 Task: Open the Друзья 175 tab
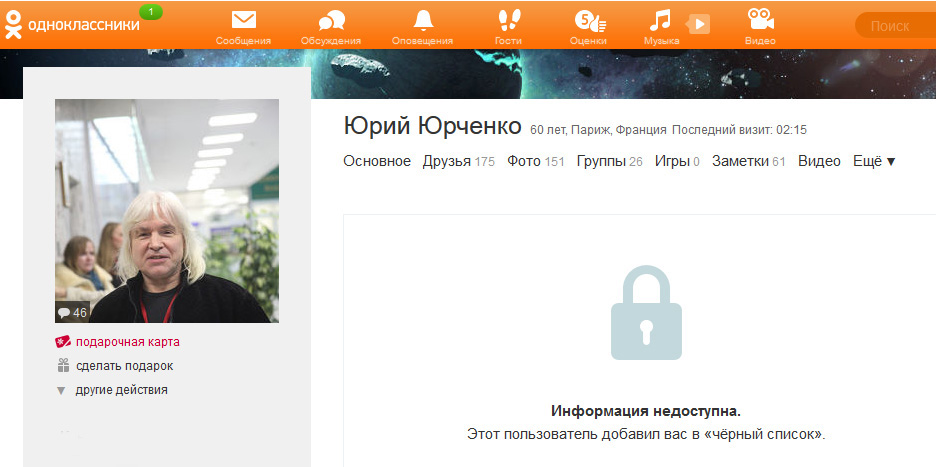(458, 161)
